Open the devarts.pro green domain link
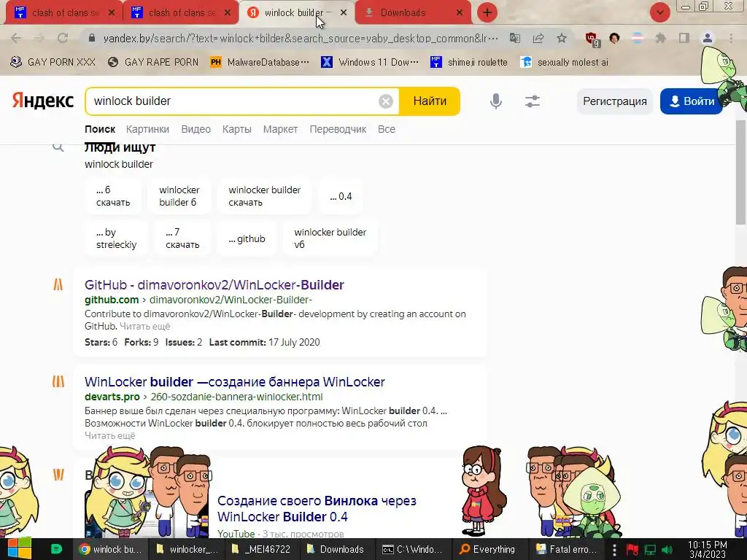Image resolution: width=747 pixels, height=560 pixels. point(112,397)
